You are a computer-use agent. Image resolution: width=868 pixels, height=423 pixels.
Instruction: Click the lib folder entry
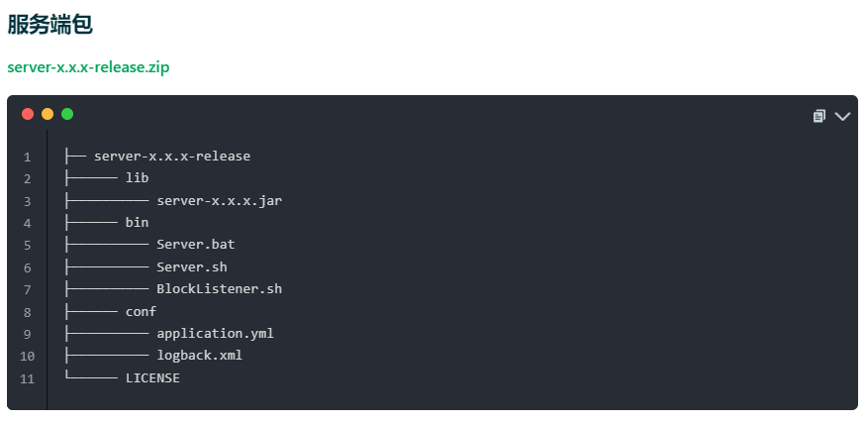[x=137, y=178]
